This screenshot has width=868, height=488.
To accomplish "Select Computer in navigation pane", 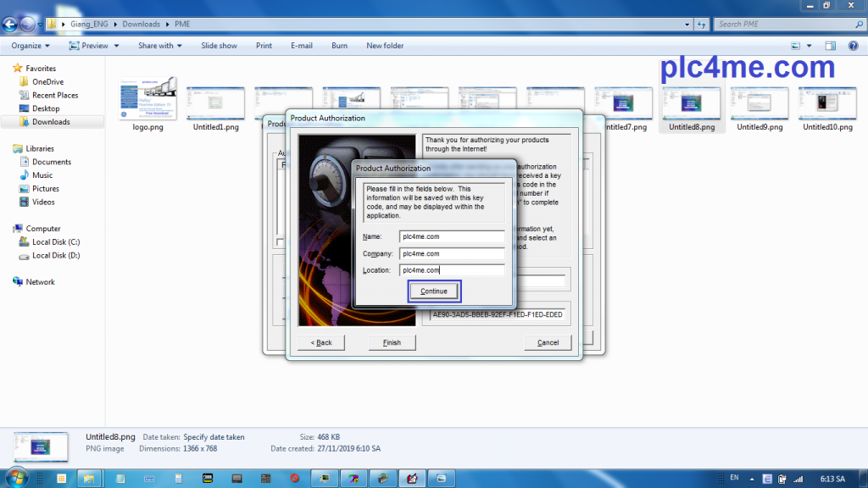I will point(42,229).
